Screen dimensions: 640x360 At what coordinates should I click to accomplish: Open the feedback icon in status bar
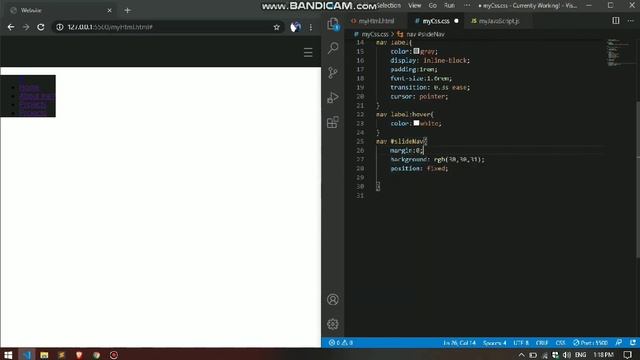click(619, 343)
